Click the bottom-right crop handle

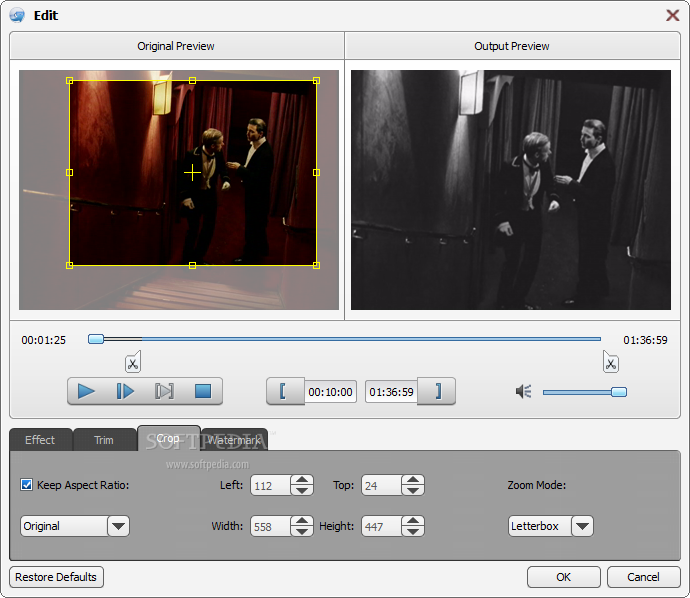(x=316, y=265)
